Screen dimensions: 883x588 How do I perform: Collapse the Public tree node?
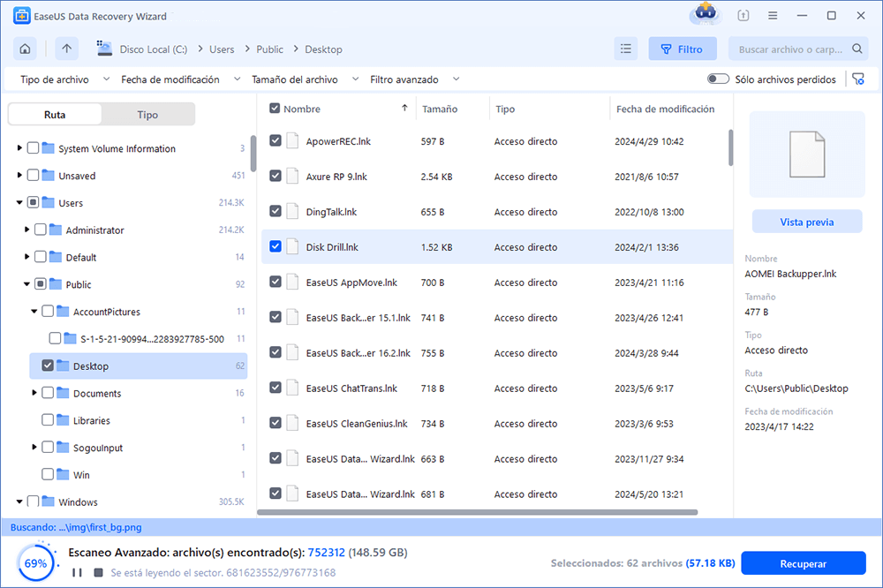coord(26,284)
